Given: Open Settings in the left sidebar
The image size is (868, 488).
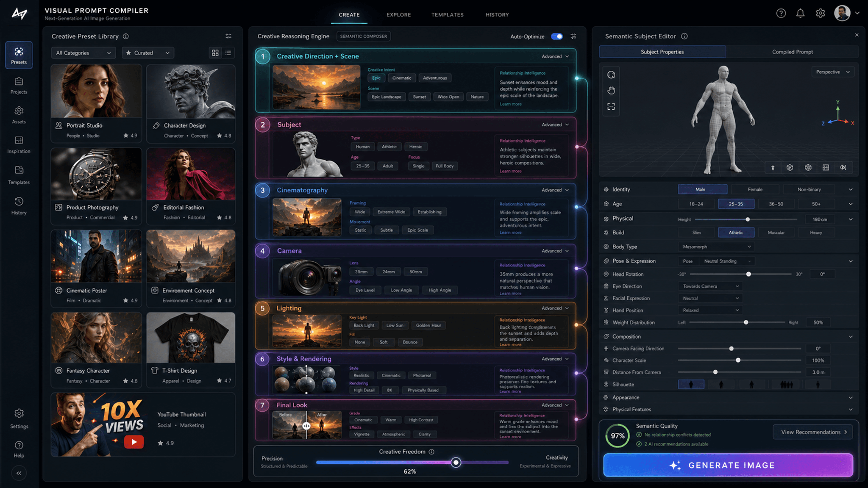Looking at the screenshot, I should click(19, 419).
